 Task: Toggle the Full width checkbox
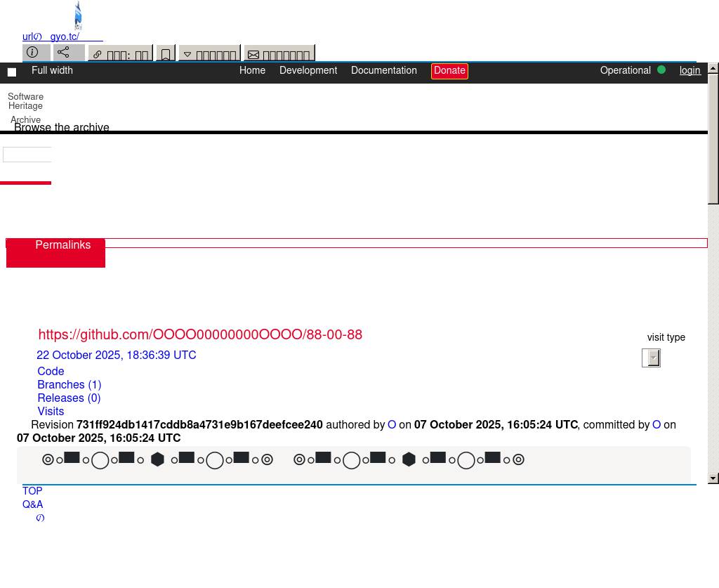click(x=12, y=72)
